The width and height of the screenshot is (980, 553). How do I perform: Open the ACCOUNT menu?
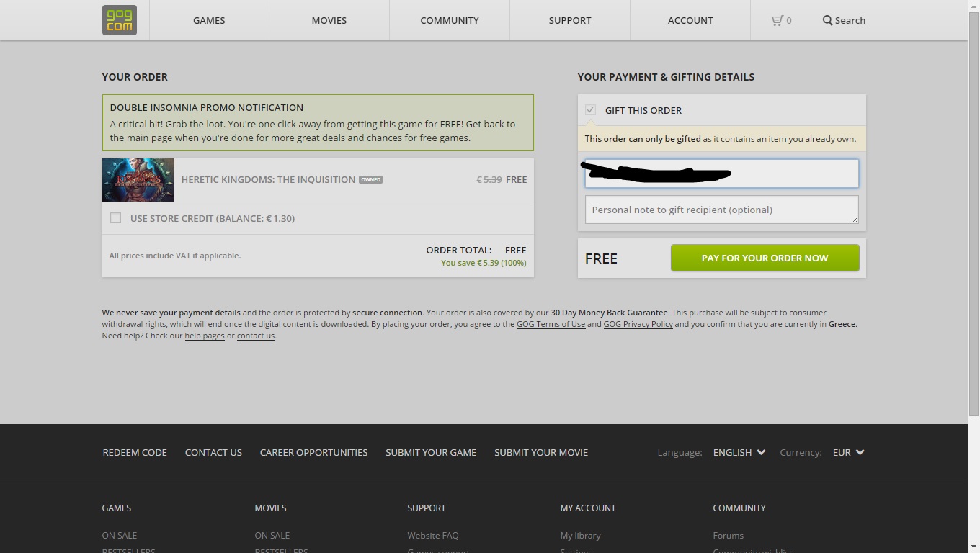point(690,20)
